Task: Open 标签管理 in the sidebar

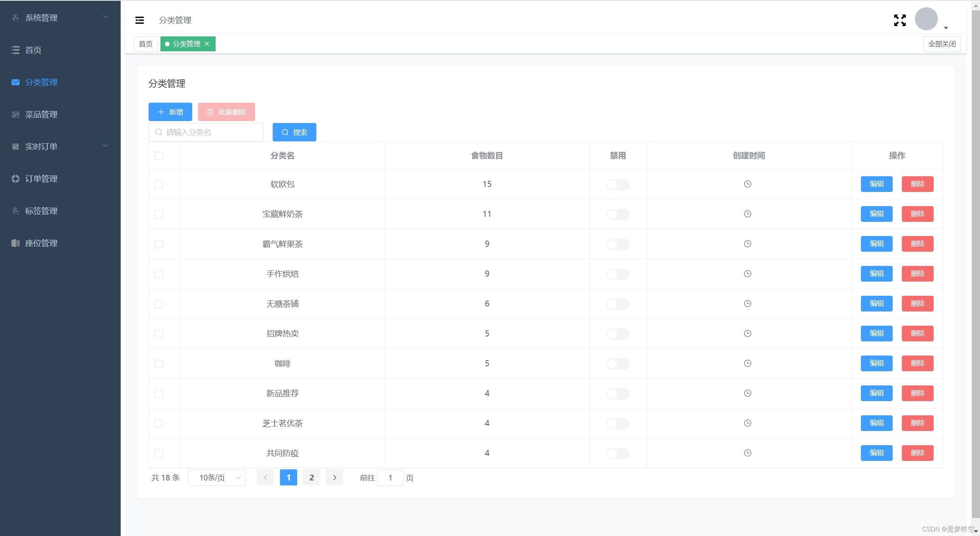Action: (x=60, y=211)
